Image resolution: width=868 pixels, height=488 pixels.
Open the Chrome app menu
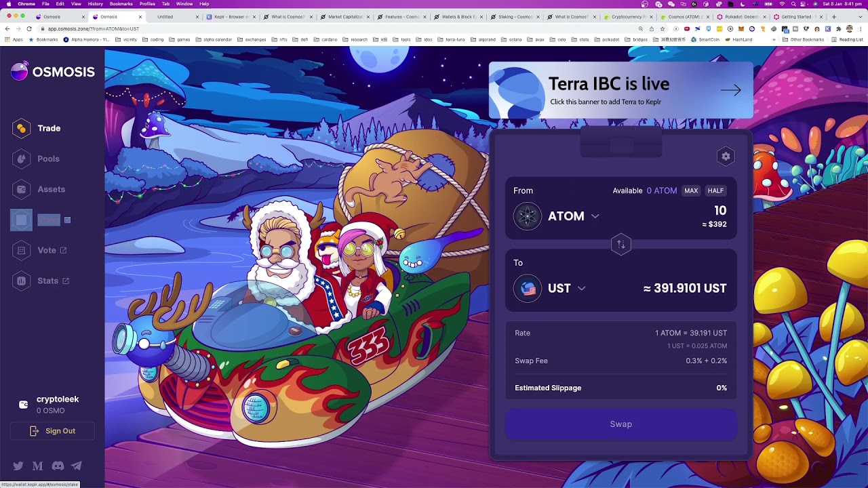pyautogui.click(x=26, y=4)
